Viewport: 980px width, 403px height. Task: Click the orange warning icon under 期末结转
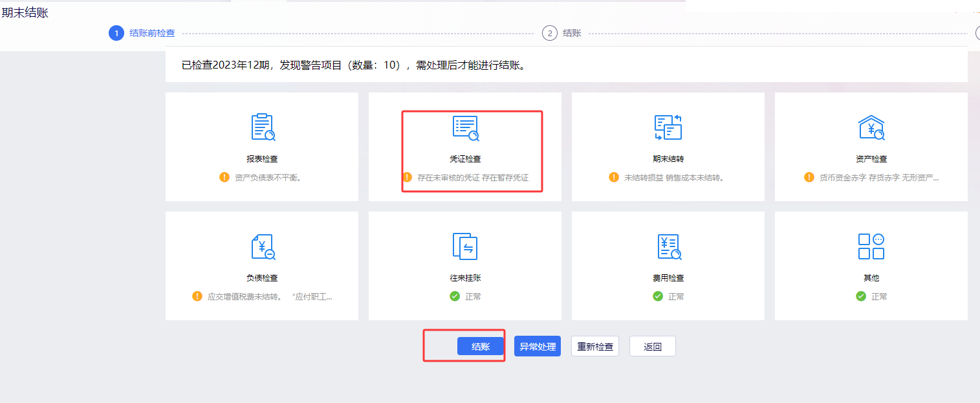(614, 177)
